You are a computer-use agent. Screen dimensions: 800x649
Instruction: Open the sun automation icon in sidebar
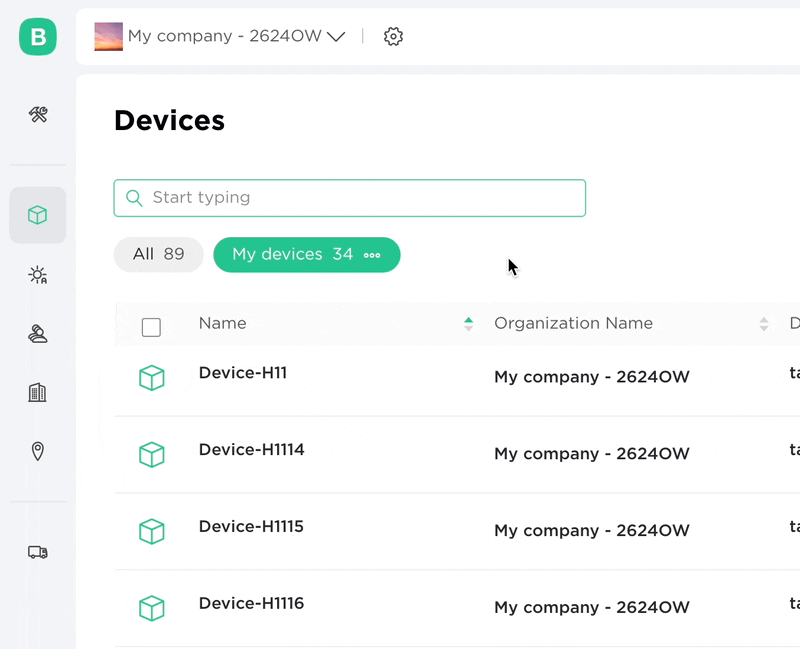38,275
